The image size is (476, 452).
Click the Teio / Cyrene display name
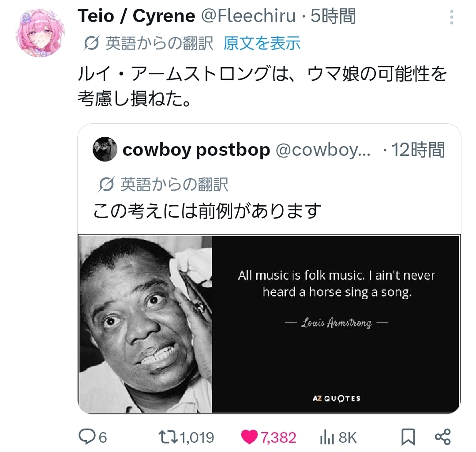(136, 16)
